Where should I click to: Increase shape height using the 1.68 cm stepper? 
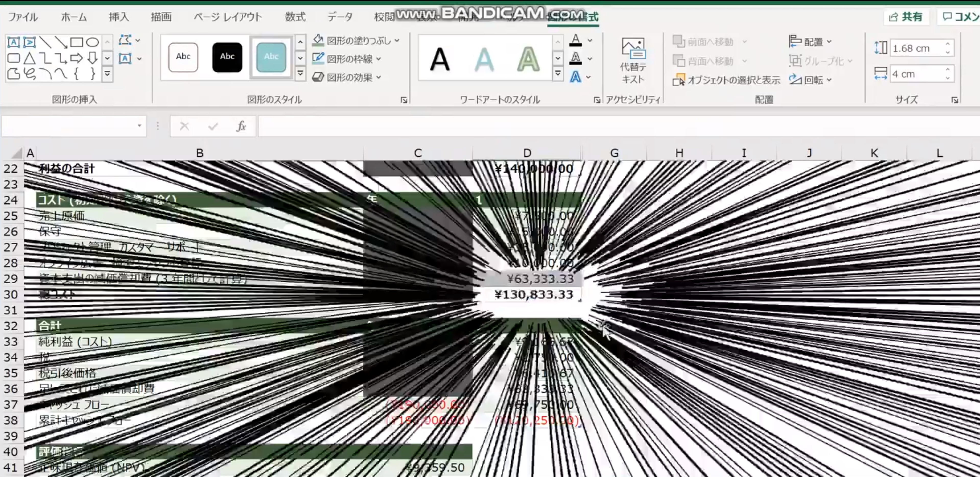click(947, 44)
